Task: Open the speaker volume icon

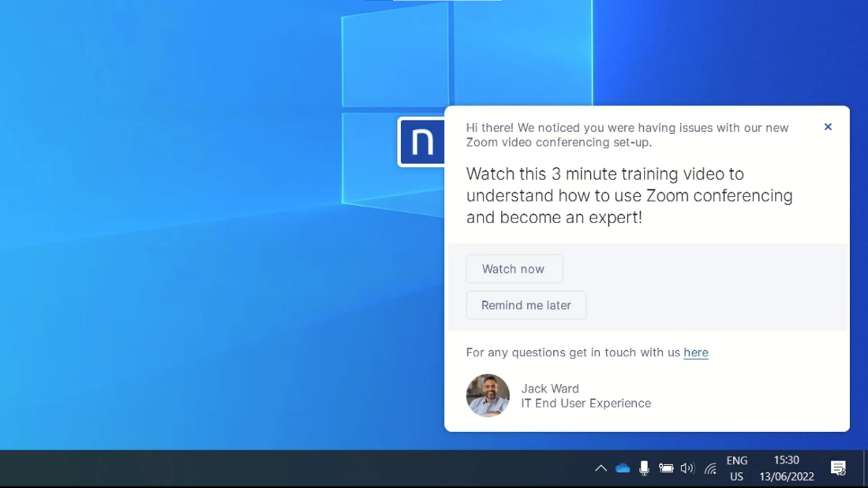Action: click(688, 468)
